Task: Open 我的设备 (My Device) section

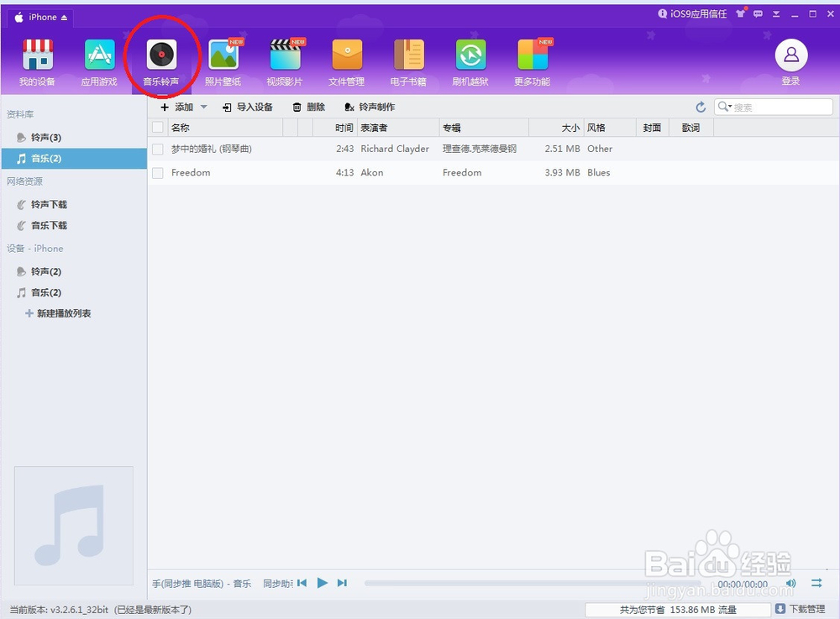Action: [x=38, y=61]
